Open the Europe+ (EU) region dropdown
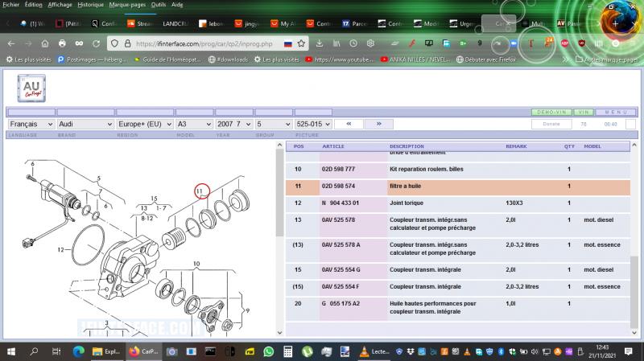Viewport: 644px width, 361px height. (x=145, y=124)
